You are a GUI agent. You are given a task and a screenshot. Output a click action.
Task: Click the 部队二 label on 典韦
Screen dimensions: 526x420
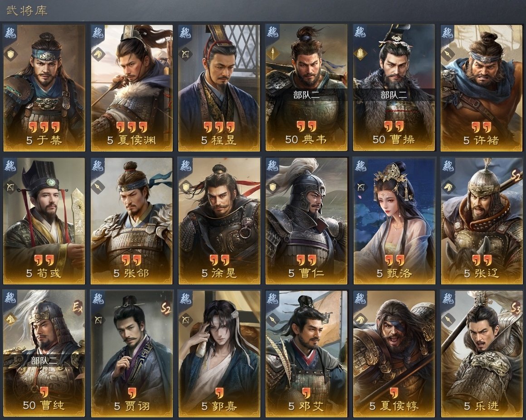click(x=306, y=95)
